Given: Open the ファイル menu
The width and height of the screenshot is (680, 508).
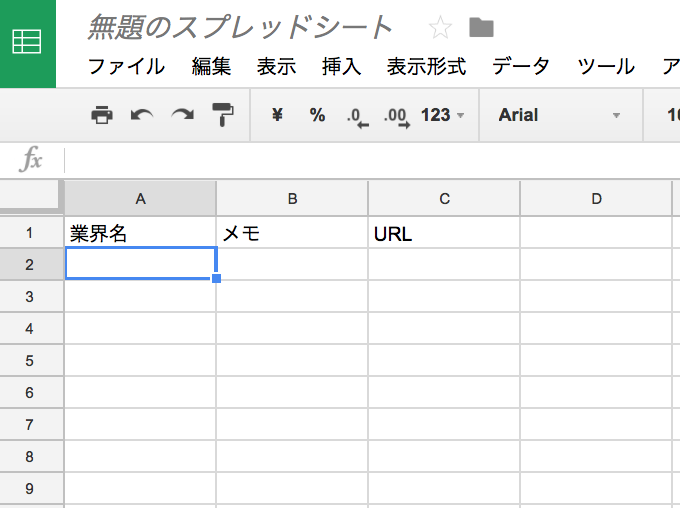Looking at the screenshot, I should click(126, 67).
